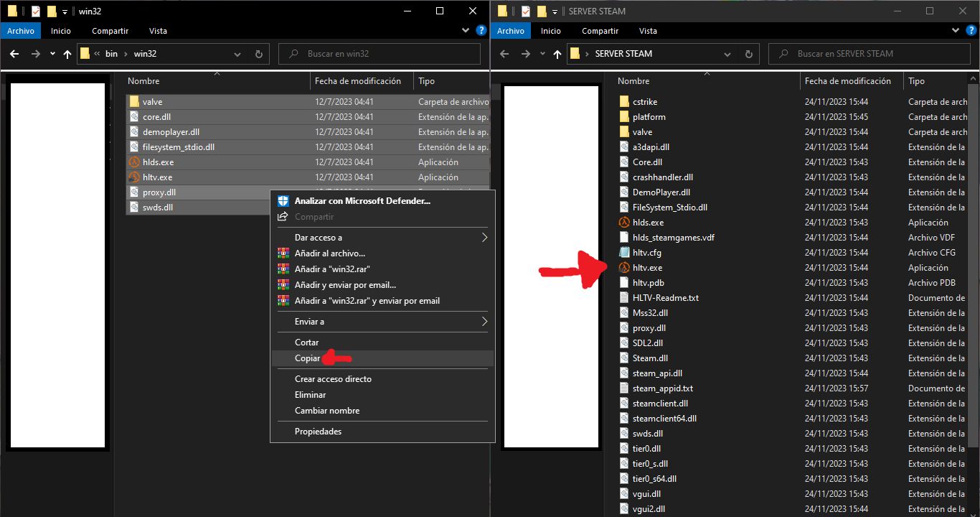Viewport: 980px width, 517px height.
Task: Select valve folder icon in win32 window
Action: point(134,102)
